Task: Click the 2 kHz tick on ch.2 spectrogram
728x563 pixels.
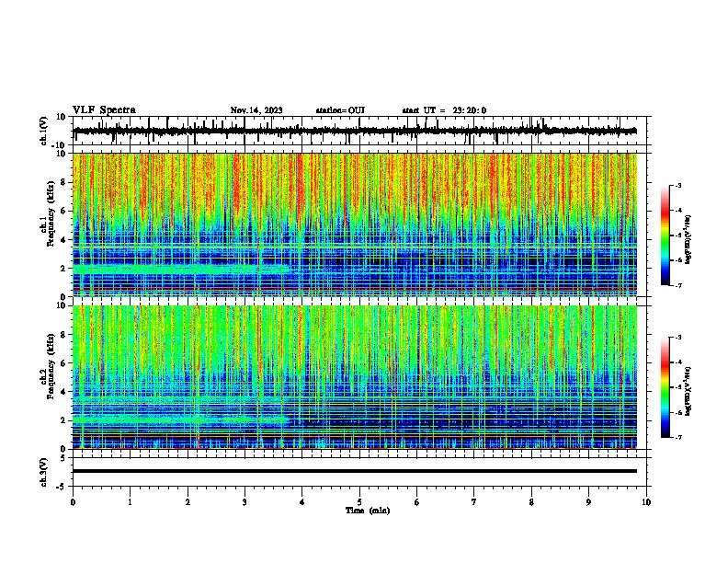Action: pyautogui.click(x=63, y=420)
